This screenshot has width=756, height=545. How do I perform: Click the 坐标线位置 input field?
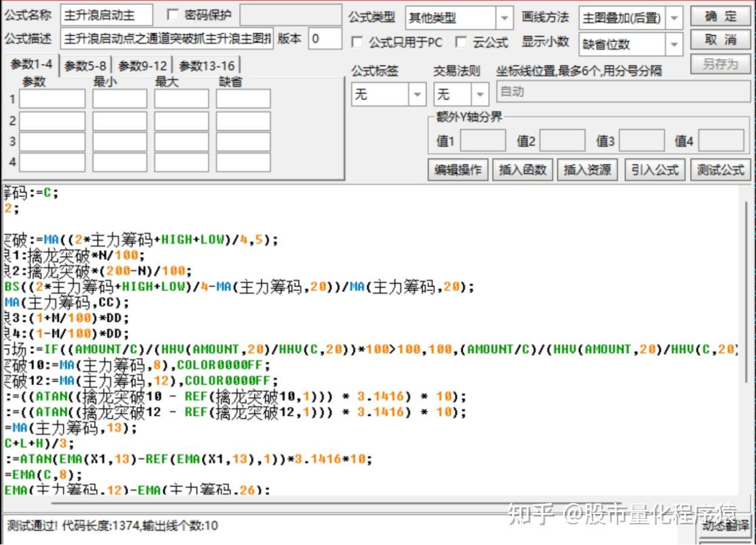click(624, 92)
